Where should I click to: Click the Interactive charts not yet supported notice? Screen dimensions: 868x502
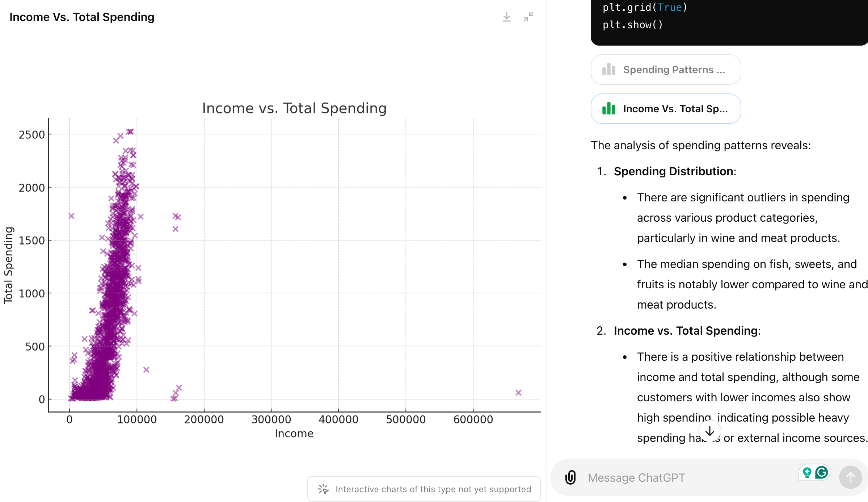point(433,489)
